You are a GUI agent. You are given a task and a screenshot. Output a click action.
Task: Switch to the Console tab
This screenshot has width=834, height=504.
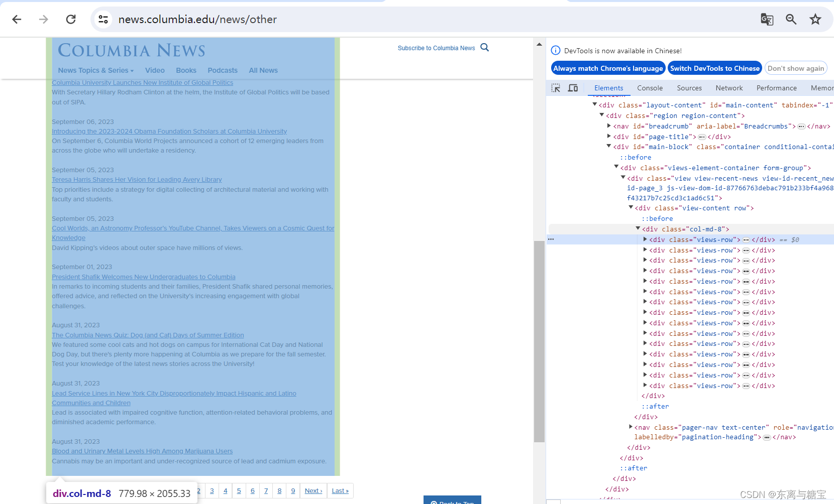(650, 88)
